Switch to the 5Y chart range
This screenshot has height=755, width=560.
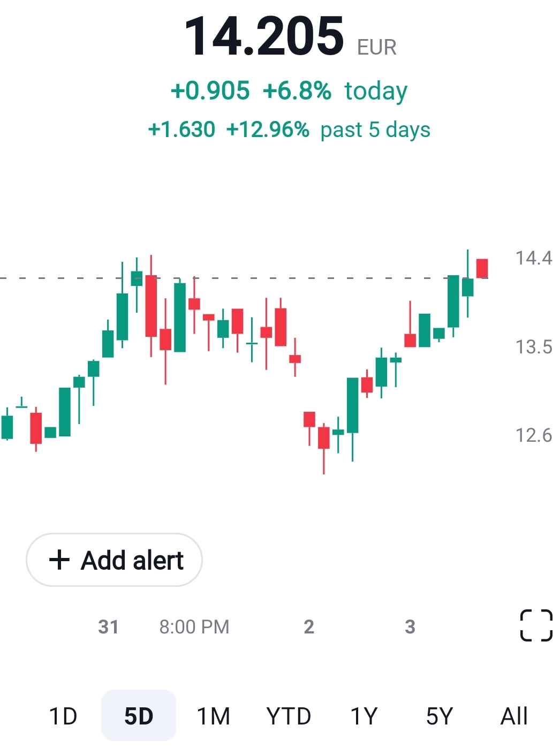[439, 716]
